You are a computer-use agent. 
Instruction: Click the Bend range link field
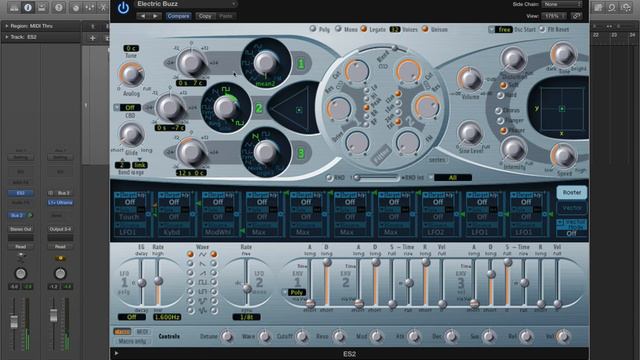[140, 165]
